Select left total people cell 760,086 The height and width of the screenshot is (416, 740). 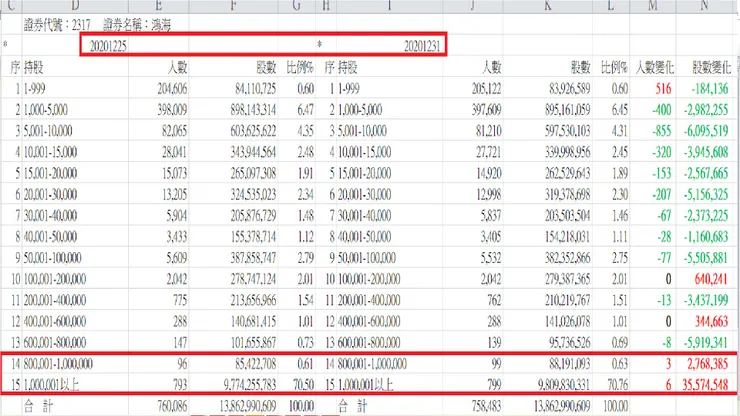click(172, 406)
